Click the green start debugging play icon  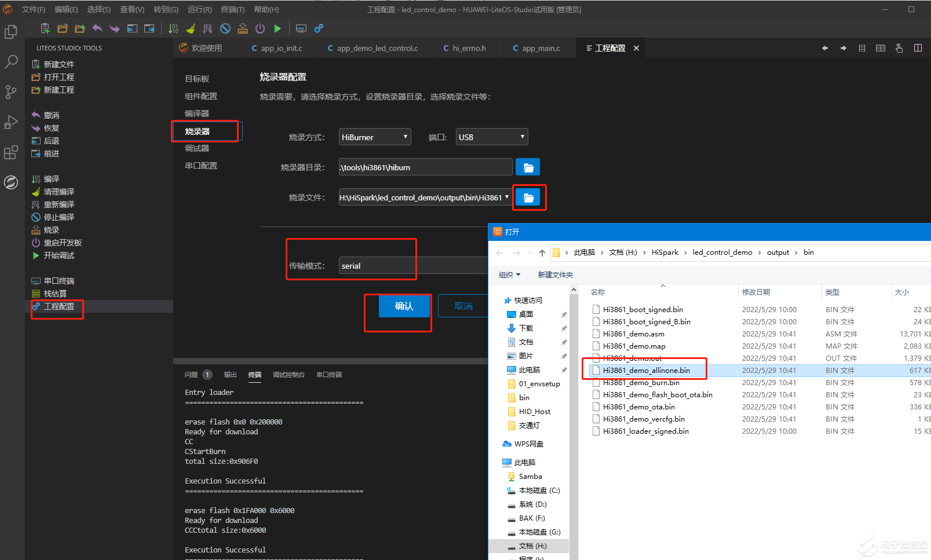[278, 28]
